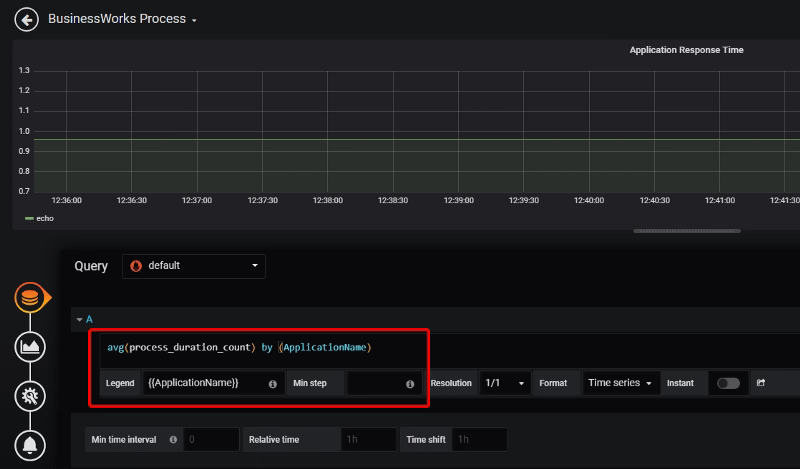Viewport: 800px width, 469px height.
Task: Open the Format Time series dropdown
Action: click(x=620, y=383)
